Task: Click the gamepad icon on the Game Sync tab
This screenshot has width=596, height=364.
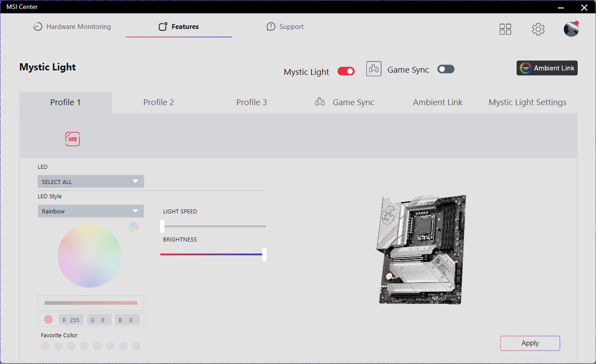Action: pos(320,102)
